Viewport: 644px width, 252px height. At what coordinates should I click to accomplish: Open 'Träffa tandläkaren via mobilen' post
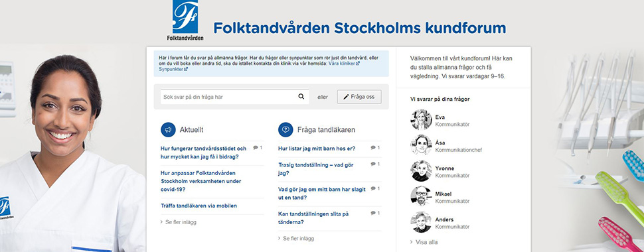coord(199,206)
